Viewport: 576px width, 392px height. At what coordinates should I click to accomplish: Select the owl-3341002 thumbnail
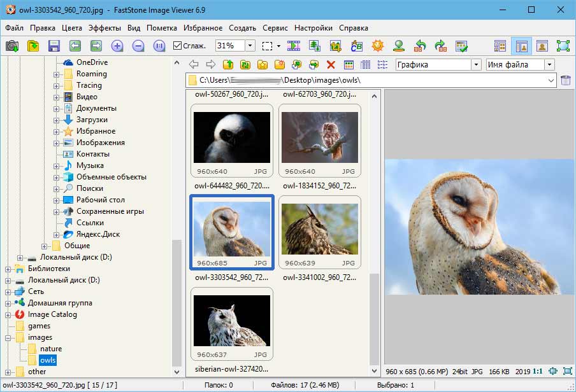tap(319, 230)
